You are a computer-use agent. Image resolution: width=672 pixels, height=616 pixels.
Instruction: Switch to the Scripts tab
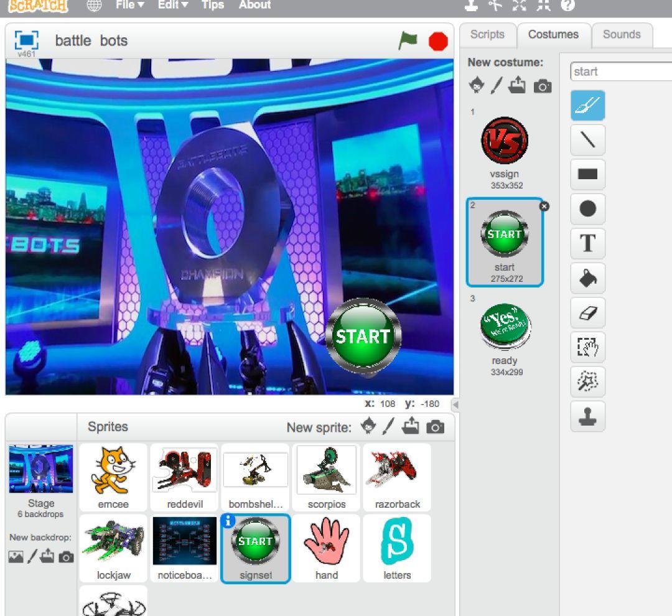(487, 34)
